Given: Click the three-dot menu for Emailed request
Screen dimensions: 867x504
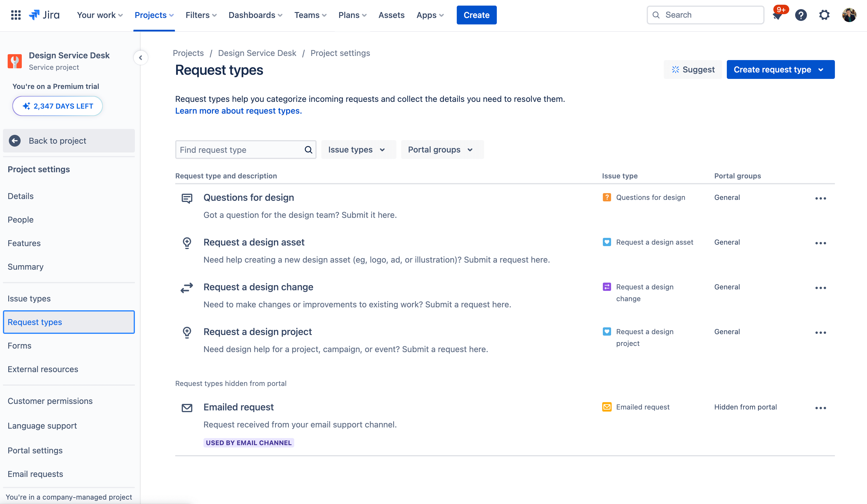Looking at the screenshot, I should 821,407.
